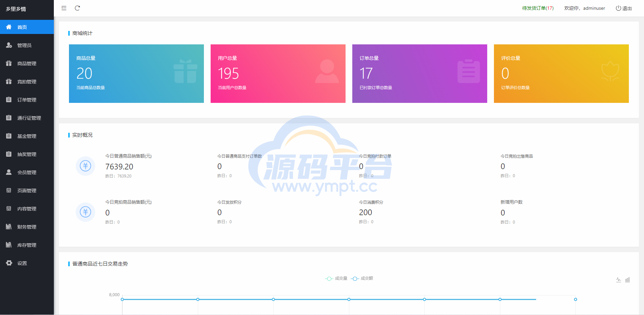Click the 今日消费积分 value 200
Viewport: 644px width, 315px height.
pyautogui.click(x=365, y=212)
